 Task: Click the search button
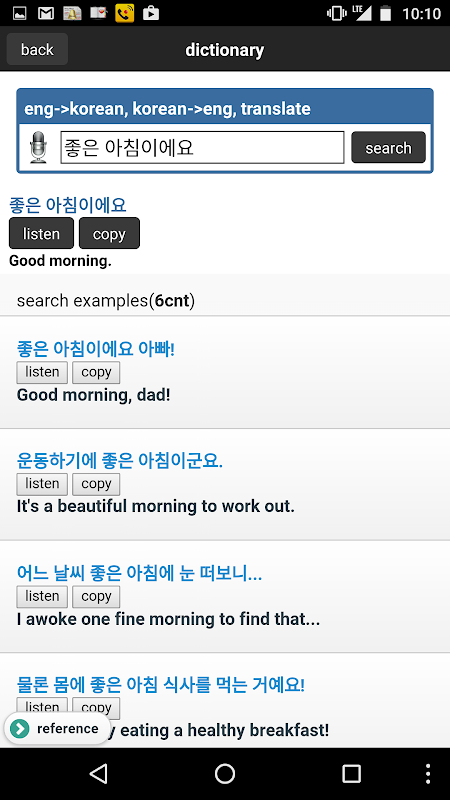[x=388, y=147]
